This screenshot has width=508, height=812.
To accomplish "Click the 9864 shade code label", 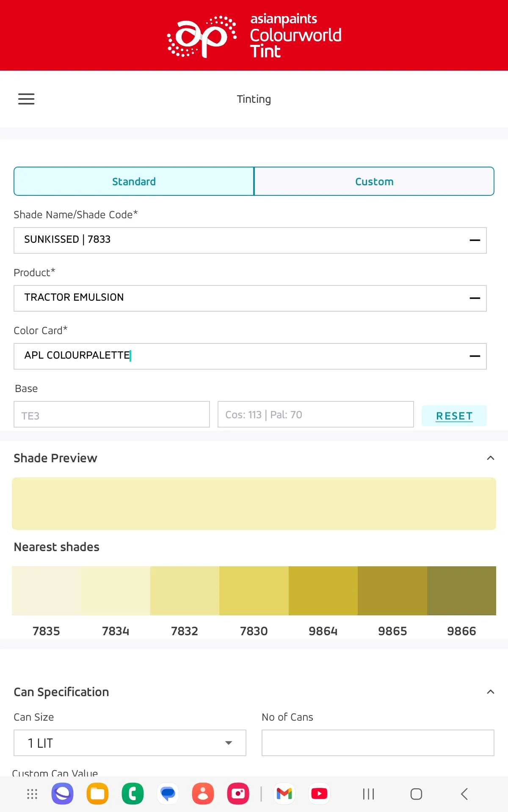I will tap(323, 631).
